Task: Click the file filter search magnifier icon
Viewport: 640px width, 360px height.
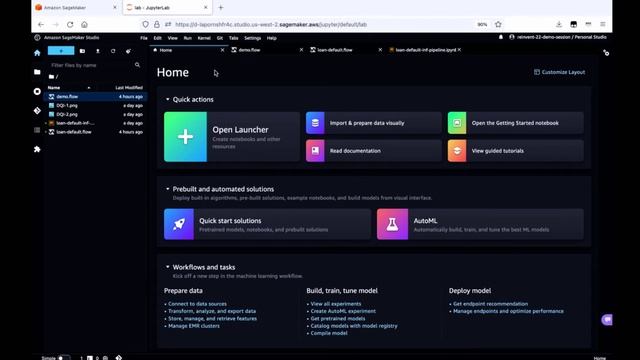Action: pos(137,65)
